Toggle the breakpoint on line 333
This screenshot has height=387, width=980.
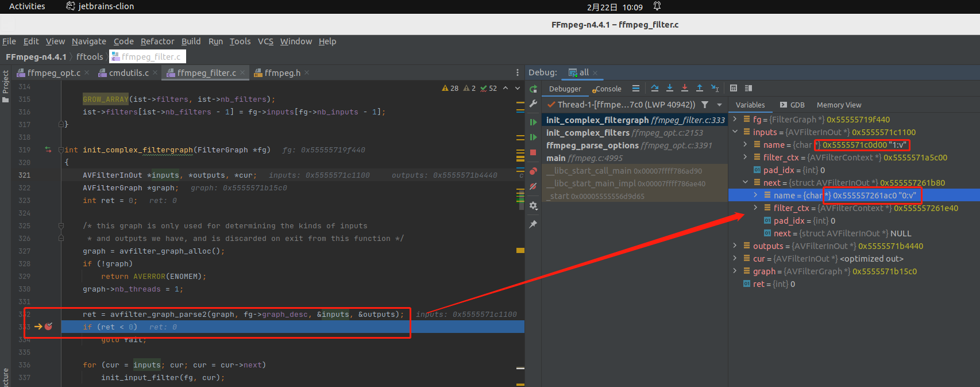pos(49,327)
